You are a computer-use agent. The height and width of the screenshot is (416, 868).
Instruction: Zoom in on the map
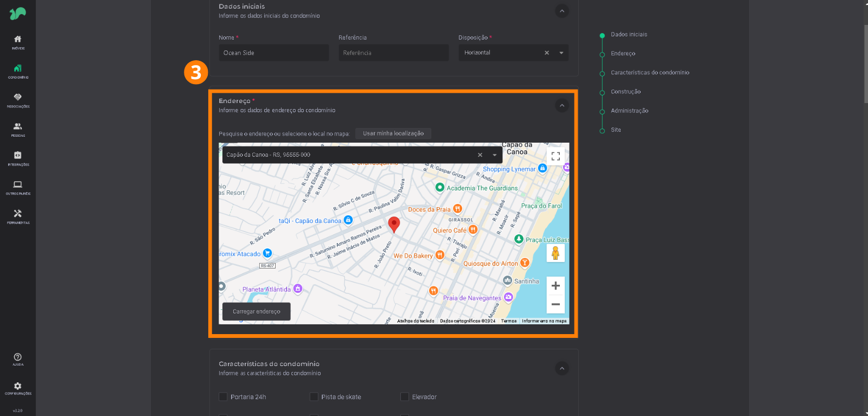coord(556,286)
